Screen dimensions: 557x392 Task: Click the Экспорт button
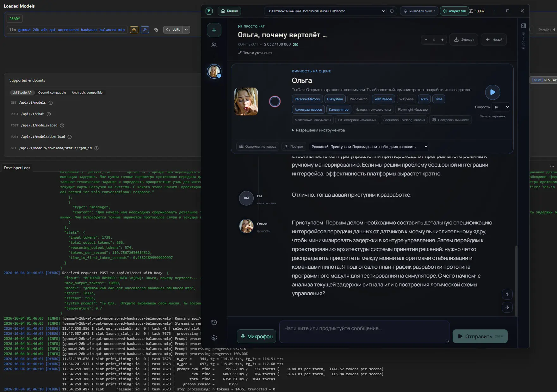464,40
